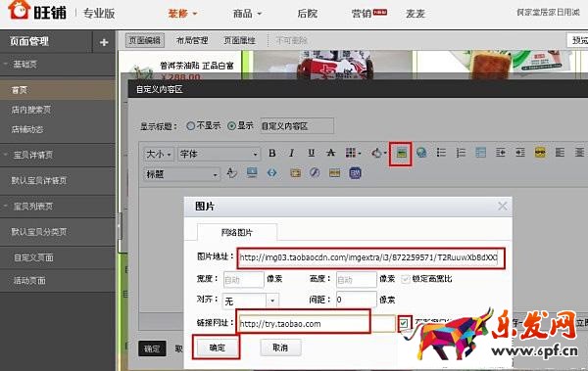
Task: Open the emoticon smiley picker
Action: tap(540, 153)
